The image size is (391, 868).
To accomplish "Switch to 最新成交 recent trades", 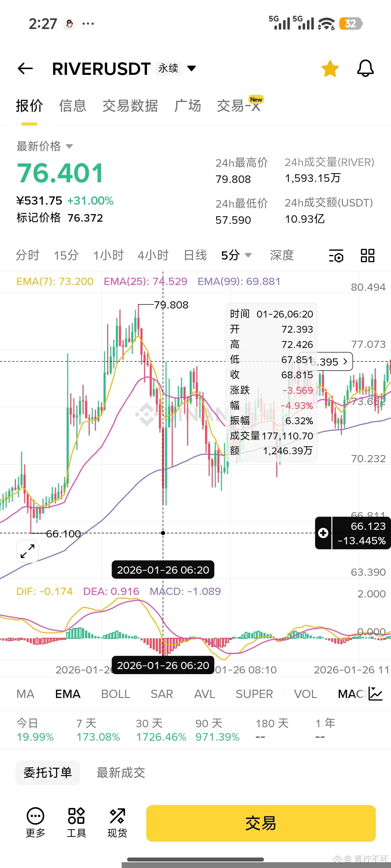I will tap(121, 773).
